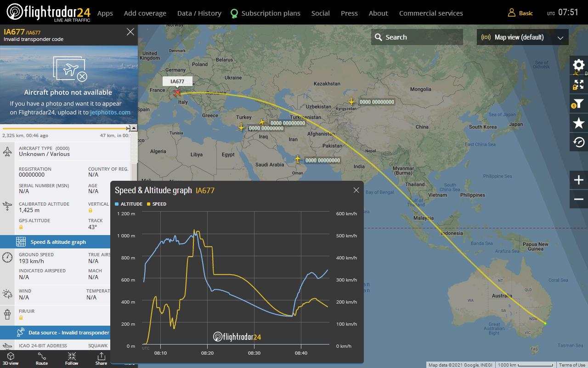Open the Apps menu
This screenshot has height=368, width=588.
click(x=105, y=13)
